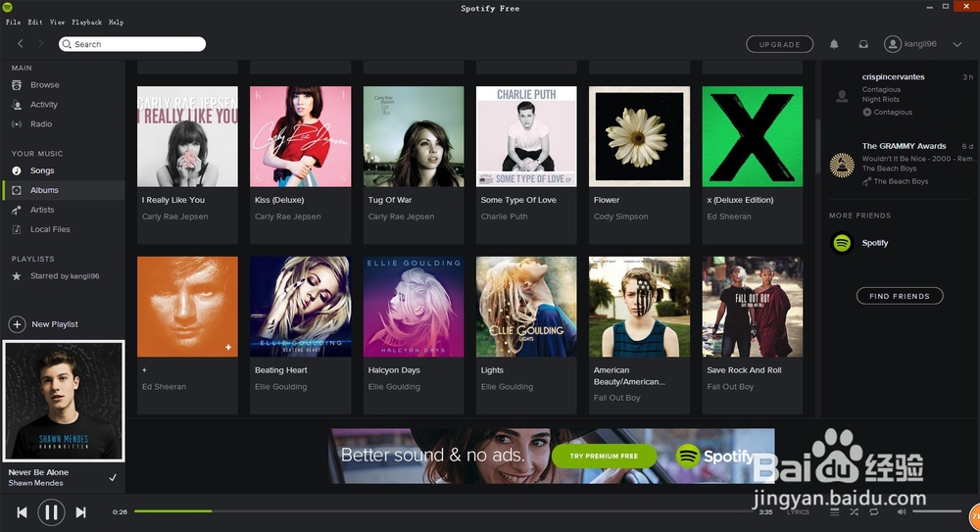Open Halcyon Days album cover
The height and width of the screenshot is (532, 980).
[414, 307]
